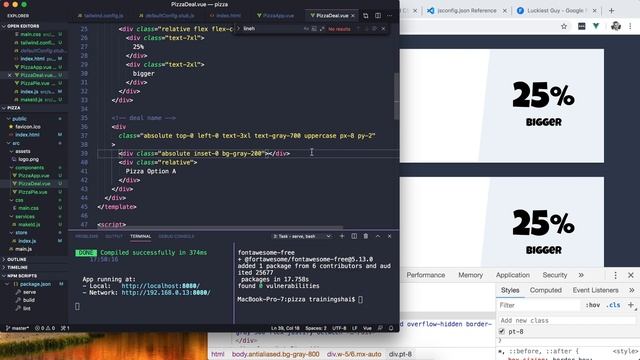Change indentation via Spaces: 2
Viewport: 640px width, 360px height.
[316, 328]
